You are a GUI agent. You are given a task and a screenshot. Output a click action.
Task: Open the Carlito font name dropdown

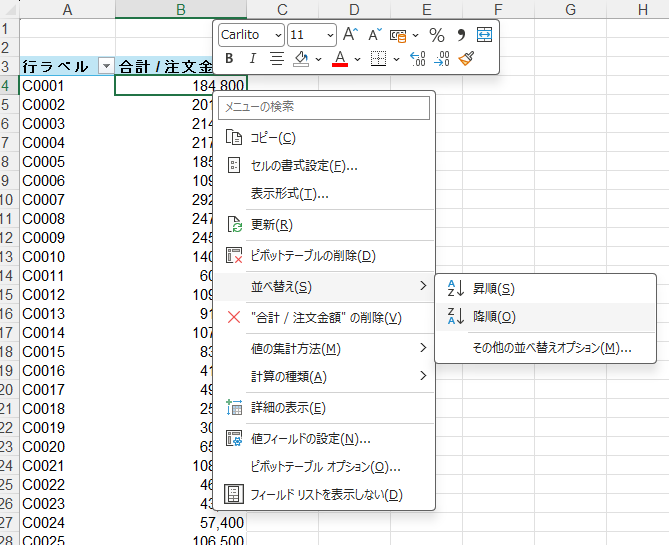(x=278, y=35)
